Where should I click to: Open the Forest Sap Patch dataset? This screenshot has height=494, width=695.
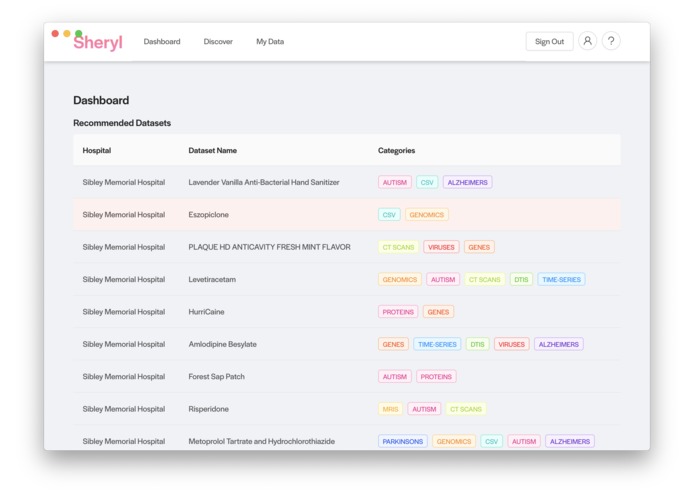[216, 376]
